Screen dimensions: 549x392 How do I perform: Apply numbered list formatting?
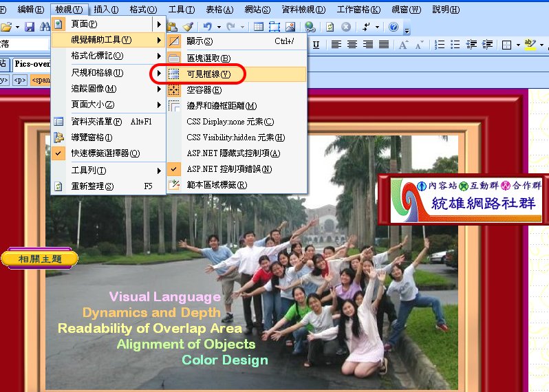[440, 45]
